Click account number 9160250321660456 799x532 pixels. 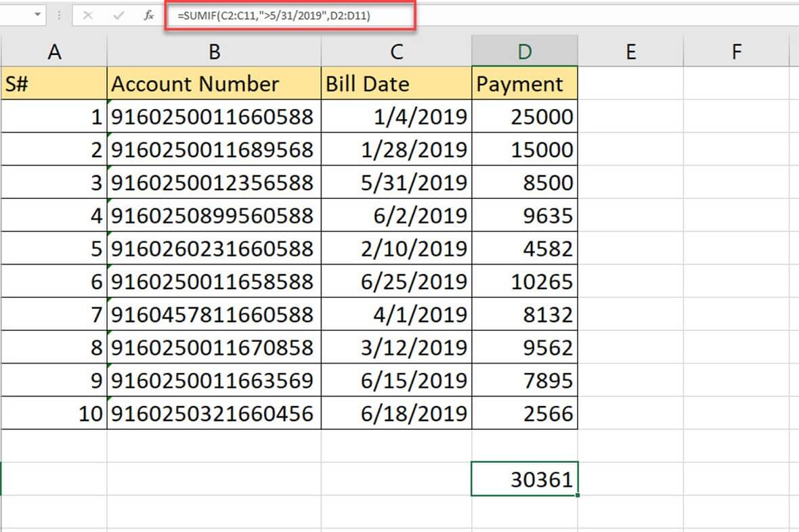pos(214,413)
